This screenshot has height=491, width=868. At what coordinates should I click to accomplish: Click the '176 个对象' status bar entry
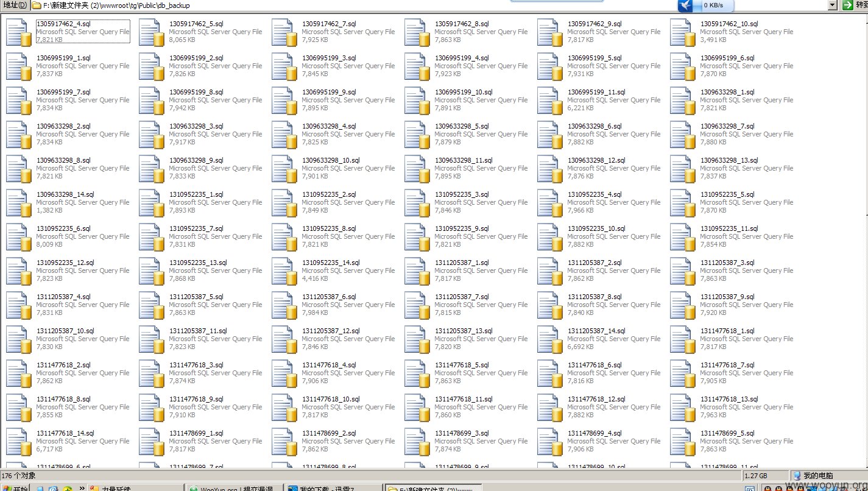click(19, 476)
